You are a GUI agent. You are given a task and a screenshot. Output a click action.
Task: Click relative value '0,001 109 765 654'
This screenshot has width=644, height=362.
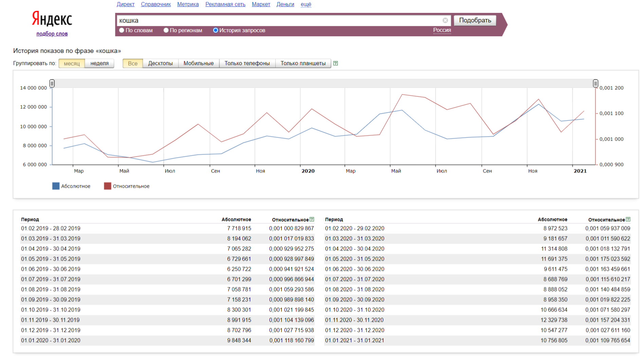608,341
